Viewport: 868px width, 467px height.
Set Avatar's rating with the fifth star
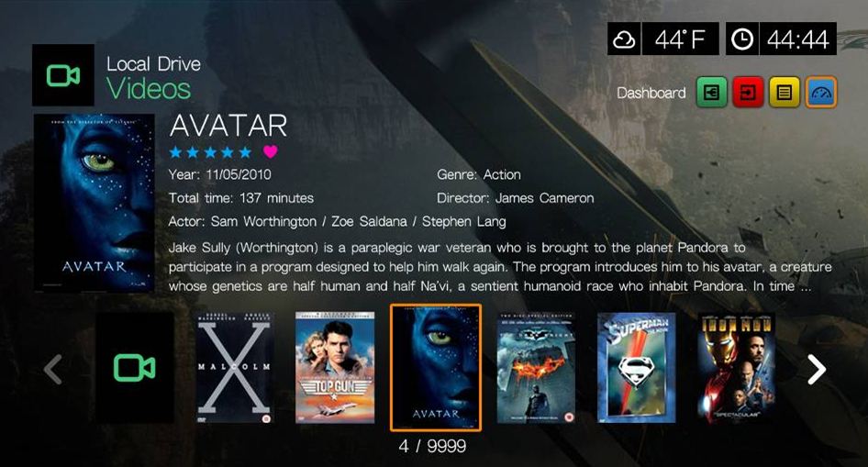click(x=245, y=151)
